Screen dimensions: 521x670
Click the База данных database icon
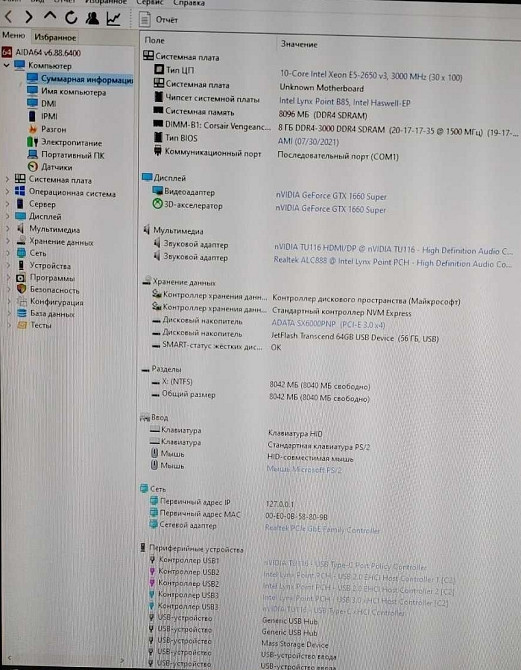coord(21,313)
